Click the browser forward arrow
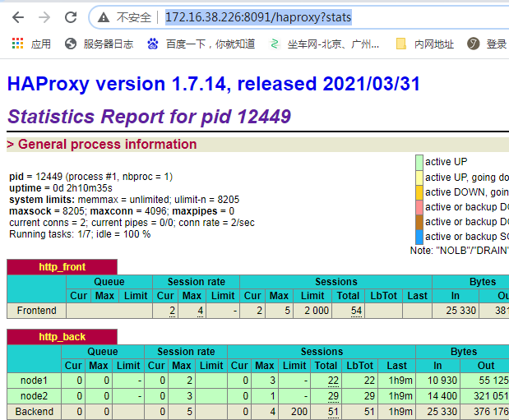The height and width of the screenshot is (420, 509). tap(44, 17)
